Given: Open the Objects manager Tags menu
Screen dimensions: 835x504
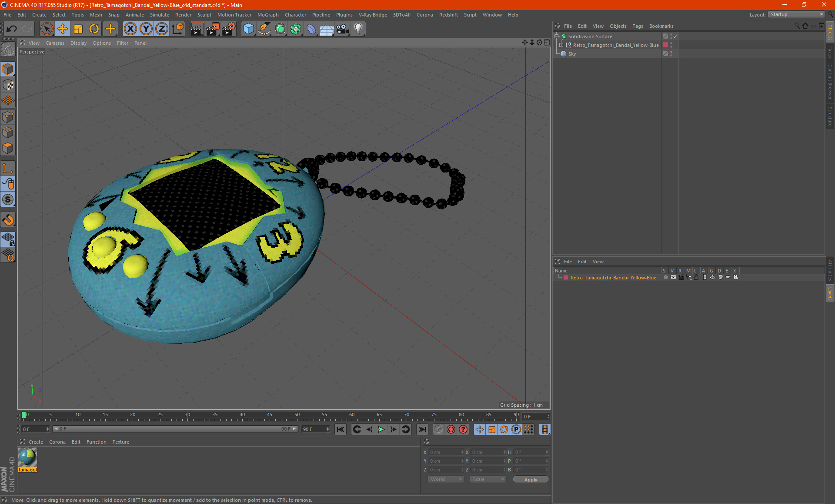Looking at the screenshot, I should [638, 26].
